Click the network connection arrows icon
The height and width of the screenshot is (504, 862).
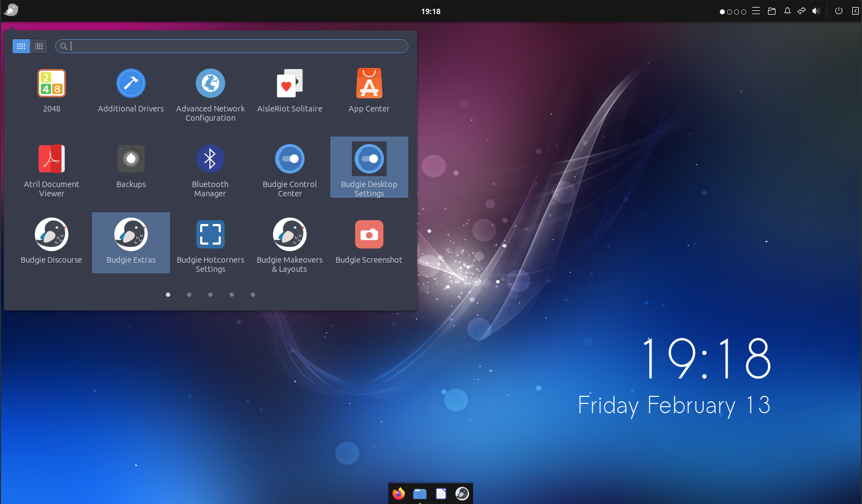[x=802, y=11]
